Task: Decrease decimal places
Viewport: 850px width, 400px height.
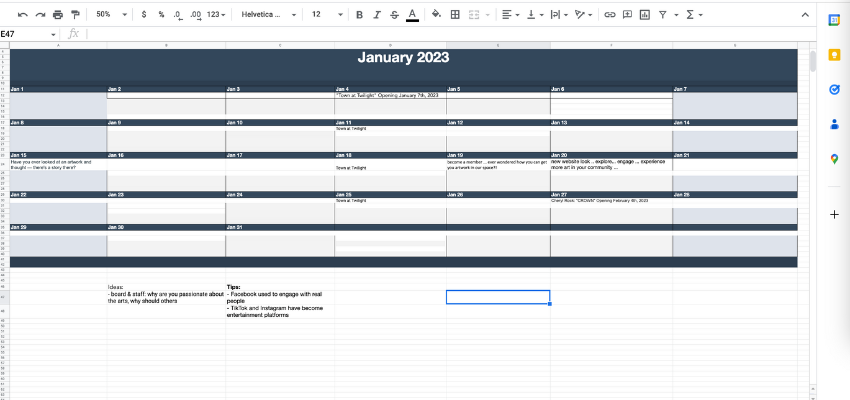Action: click(x=178, y=15)
